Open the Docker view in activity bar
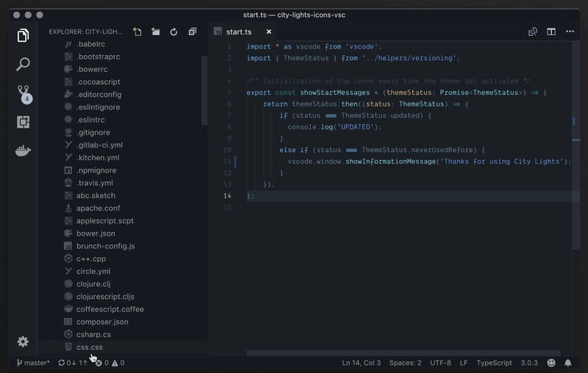Screen dimensions: 588x373 point(23,151)
